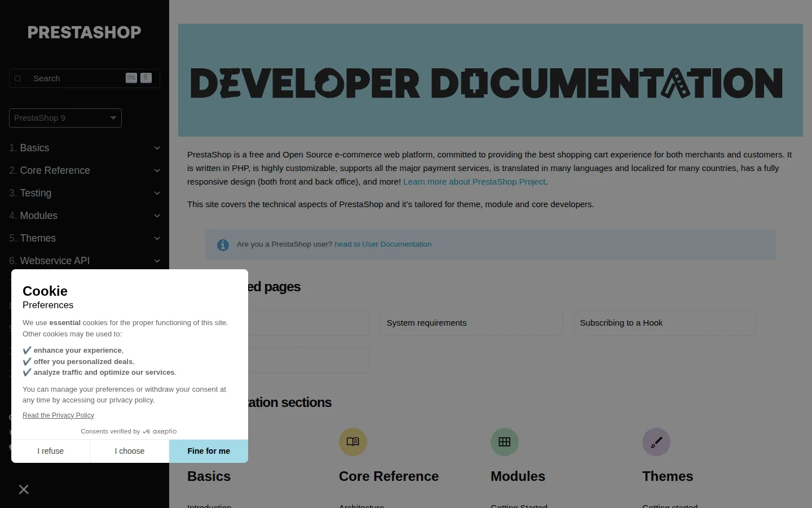The width and height of the screenshot is (812, 508).
Task: Open the 'Basics' section heading
Action: 209,476
